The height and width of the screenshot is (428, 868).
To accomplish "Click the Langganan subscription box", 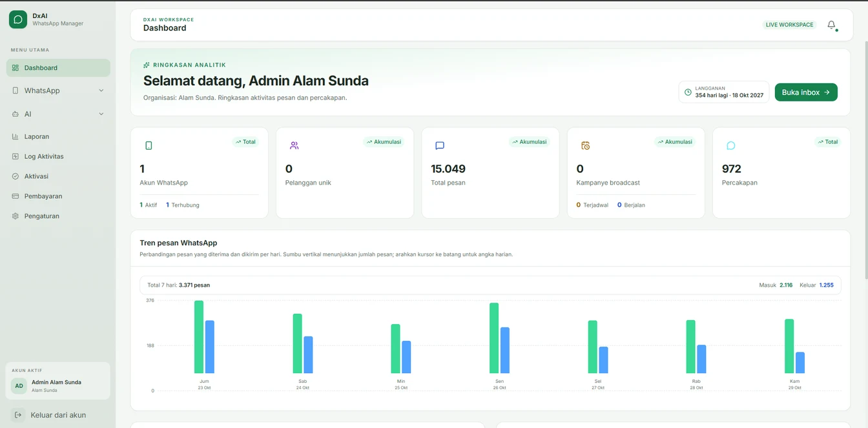I will (x=724, y=92).
